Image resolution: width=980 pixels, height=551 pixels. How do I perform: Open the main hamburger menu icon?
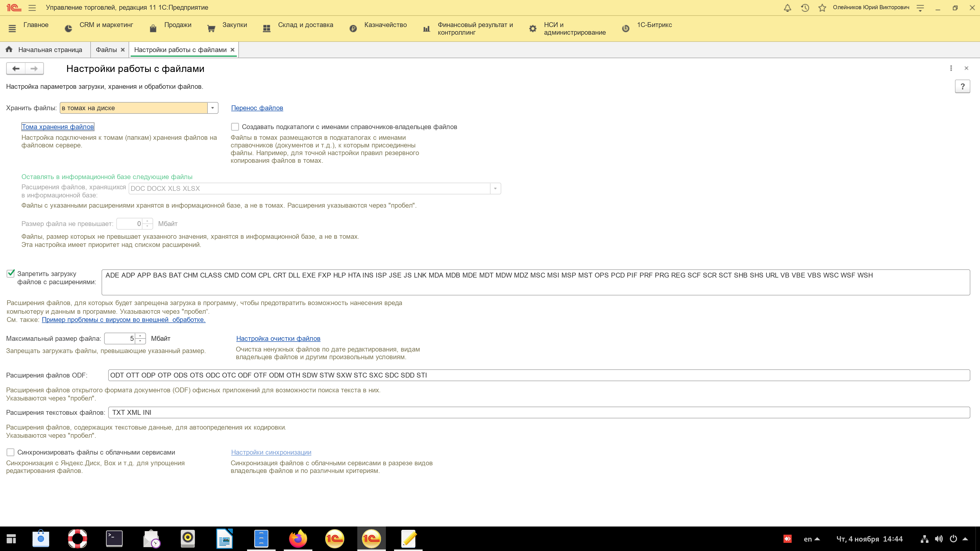(32, 8)
